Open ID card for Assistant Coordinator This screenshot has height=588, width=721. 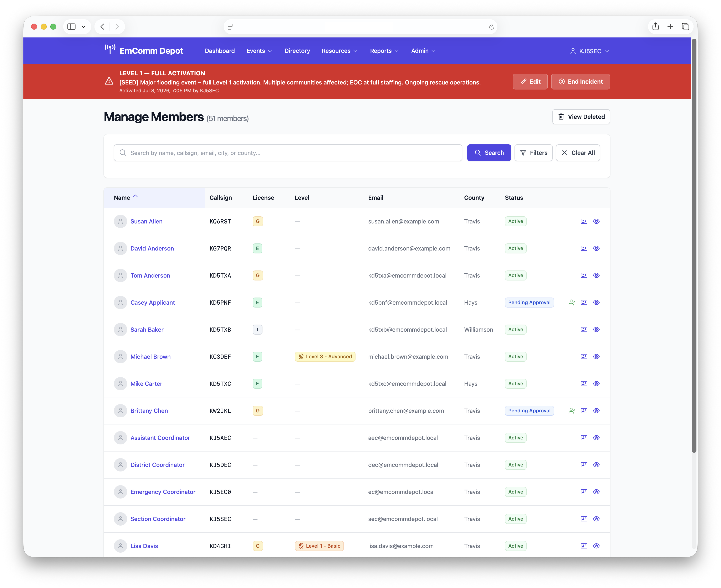584,438
